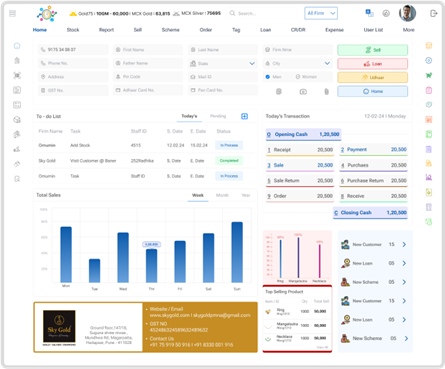Open the first New Customer arrow
Viewport: 445px width, 369px height.
click(x=404, y=244)
